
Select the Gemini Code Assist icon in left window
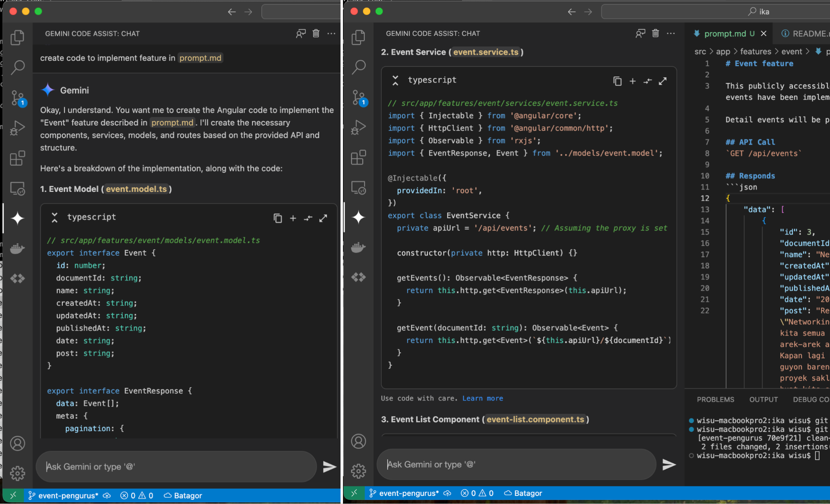(x=17, y=218)
